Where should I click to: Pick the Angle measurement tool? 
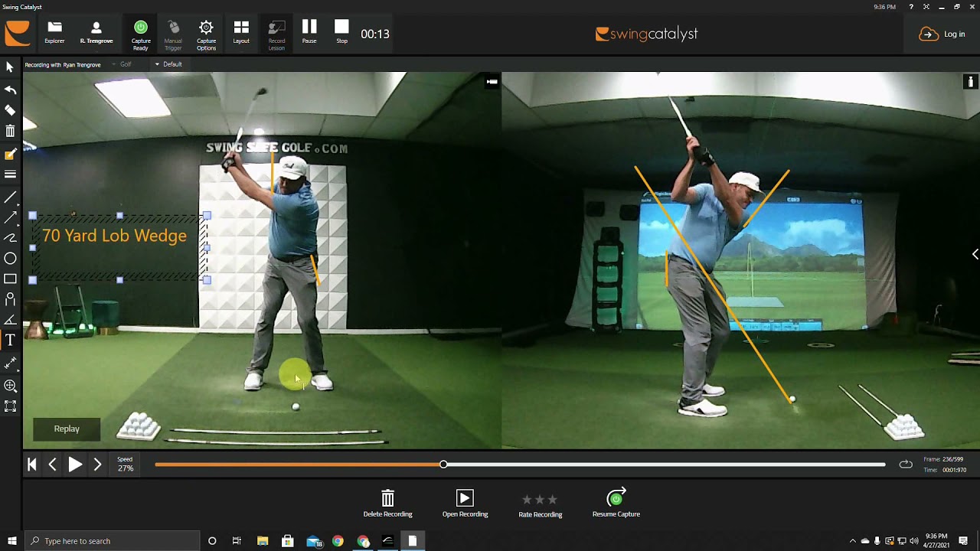point(10,320)
